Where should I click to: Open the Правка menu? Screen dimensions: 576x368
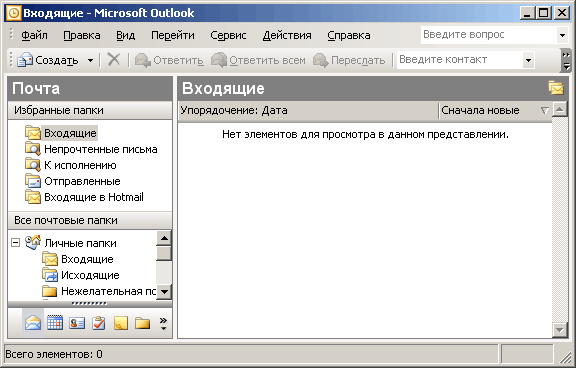82,35
